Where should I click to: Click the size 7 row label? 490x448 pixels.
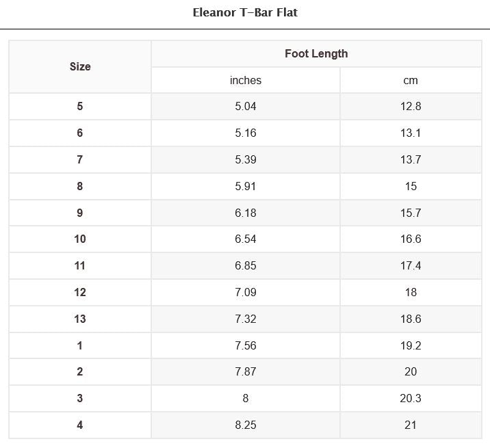tap(80, 159)
